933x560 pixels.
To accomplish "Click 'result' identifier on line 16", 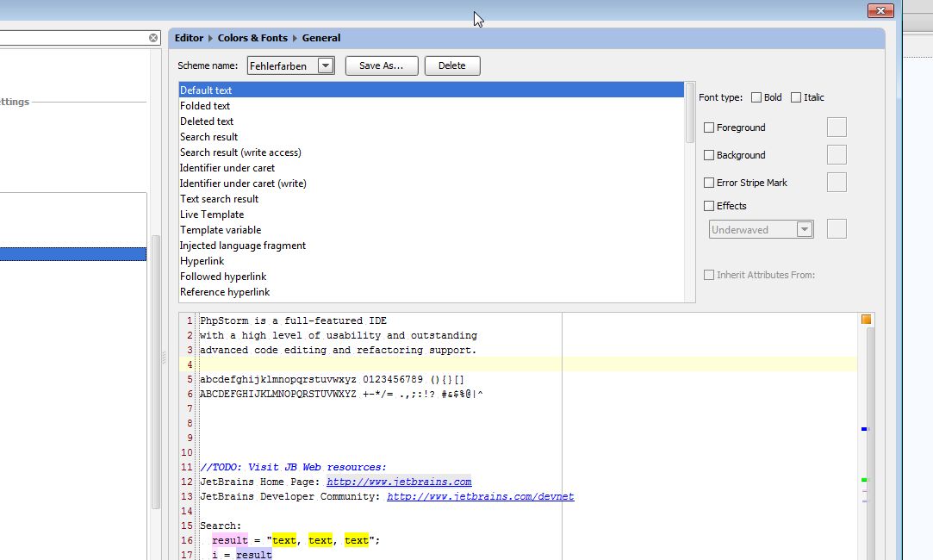I will pyautogui.click(x=230, y=540).
